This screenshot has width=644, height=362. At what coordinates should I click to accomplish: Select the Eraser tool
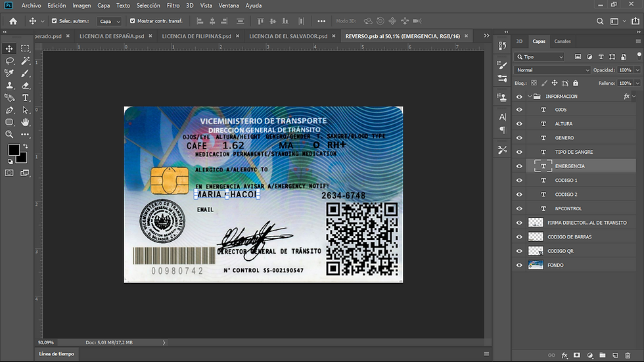25,85
